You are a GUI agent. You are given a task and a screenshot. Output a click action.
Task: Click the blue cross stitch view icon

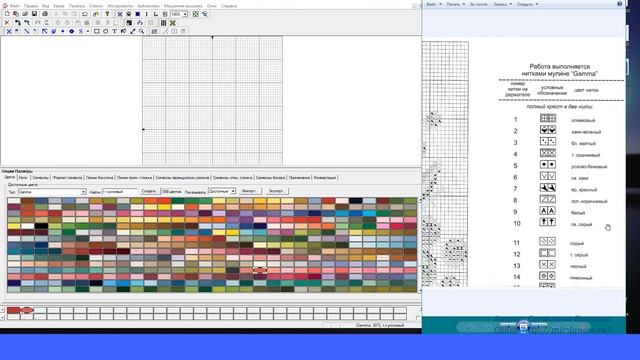[x=120, y=14]
